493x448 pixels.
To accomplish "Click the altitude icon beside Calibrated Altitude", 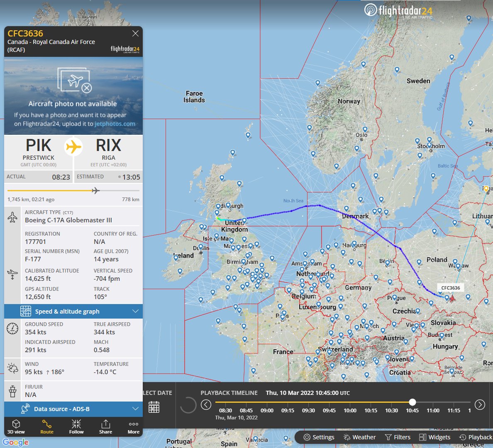I will pos(12,275).
